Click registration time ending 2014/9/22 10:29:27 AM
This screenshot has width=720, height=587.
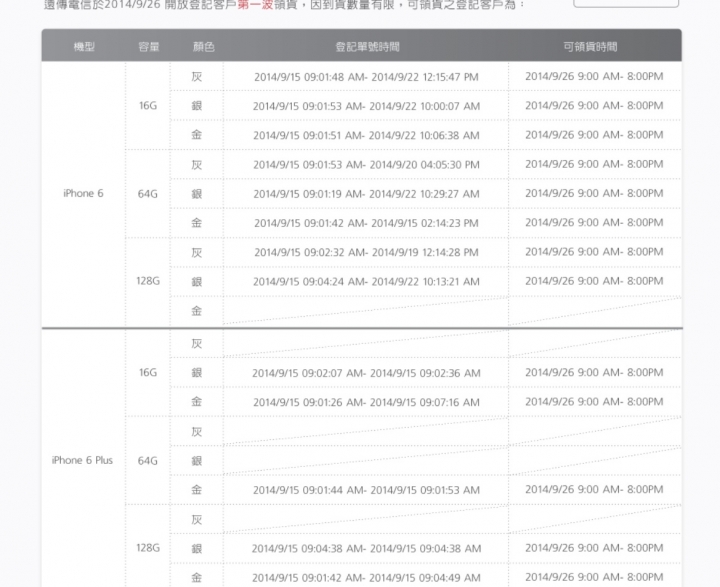[x=366, y=194]
